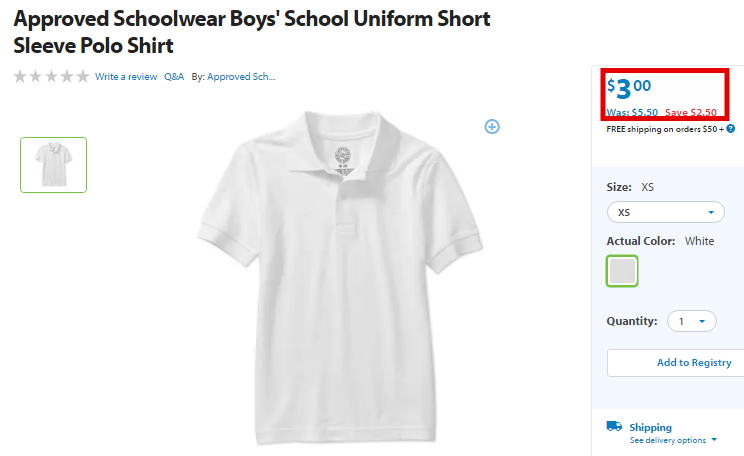
Task: Click the first rating star
Action: (x=20, y=76)
